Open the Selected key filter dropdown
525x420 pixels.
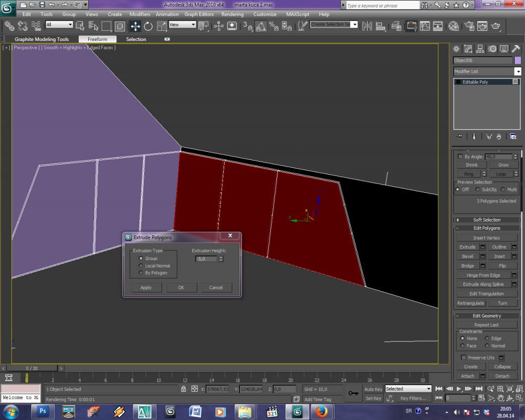pos(408,389)
